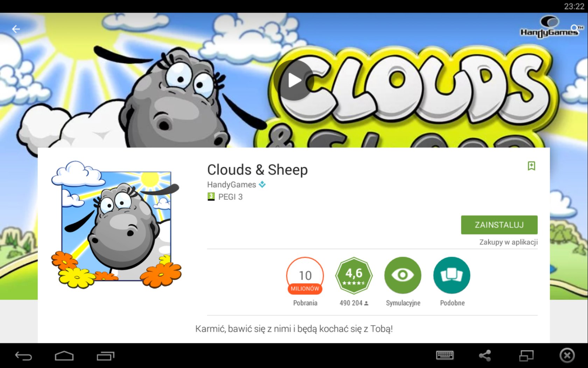Go back using the top-left arrow
This screenshot has width=588, height=368.
[16, 29]
